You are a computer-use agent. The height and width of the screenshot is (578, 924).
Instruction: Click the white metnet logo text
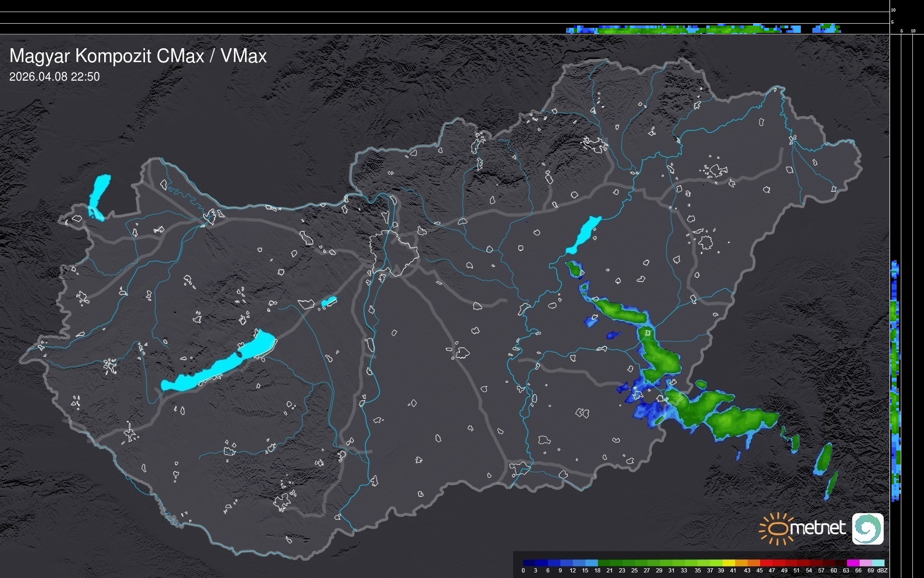click(x=818, y=528)
